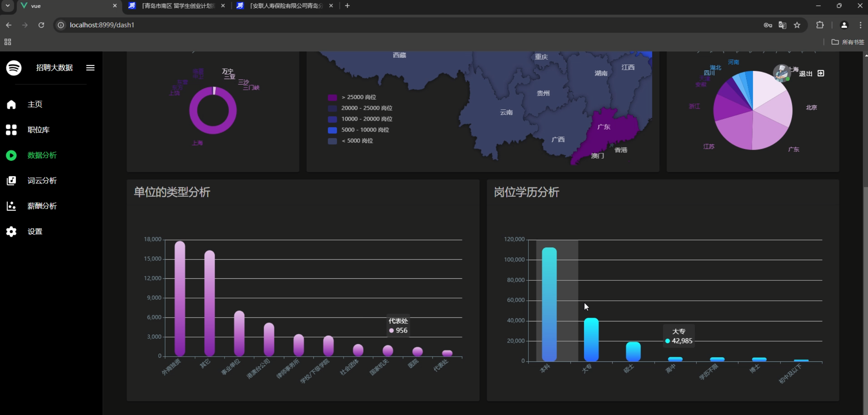Click the 事业单位 bar in the chart
This screenshot has height=415, width=868.
pyautogui.click(x=239, y=333)
